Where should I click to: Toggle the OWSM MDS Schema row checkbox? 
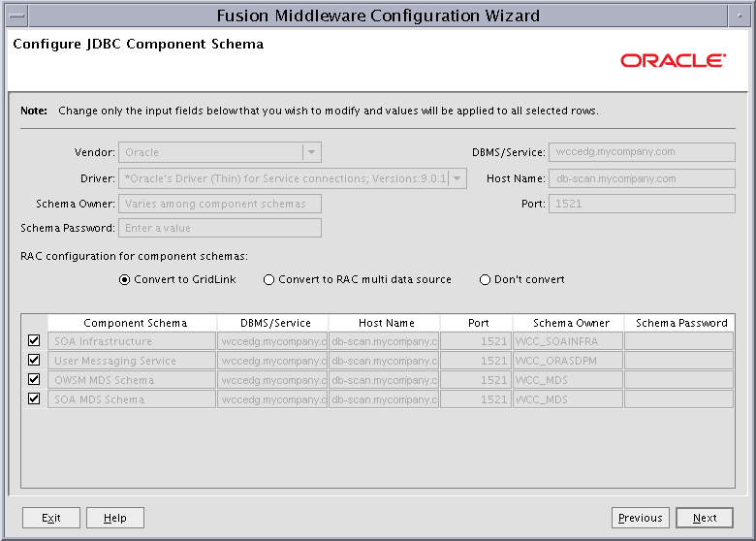click(34, 379)
